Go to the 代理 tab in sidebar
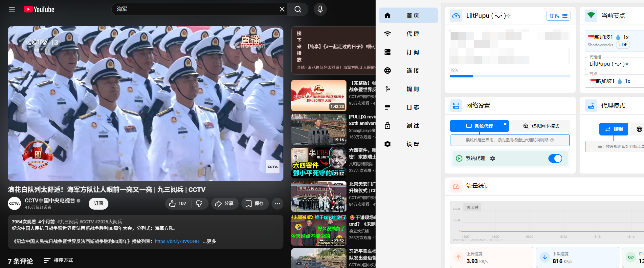 408,34
